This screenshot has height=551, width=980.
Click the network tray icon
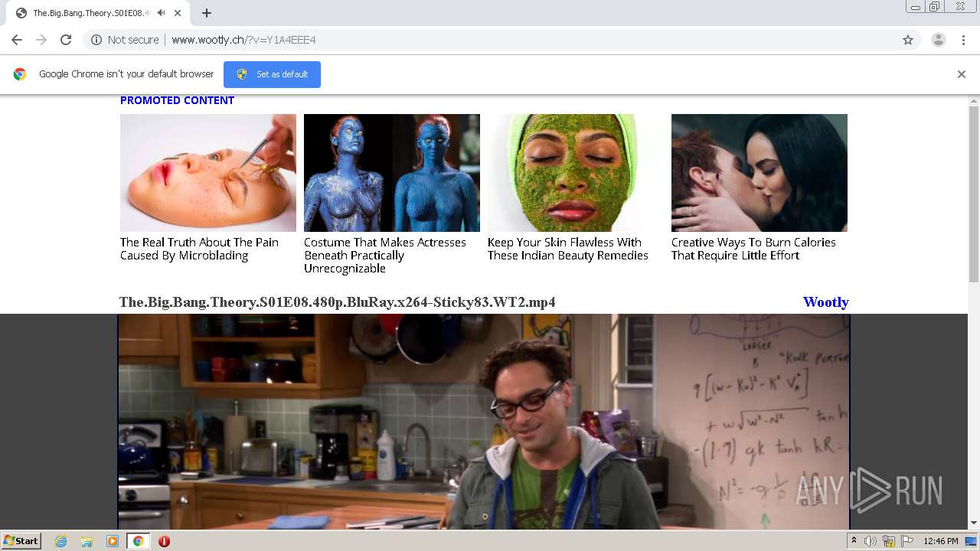click(889, 541)
